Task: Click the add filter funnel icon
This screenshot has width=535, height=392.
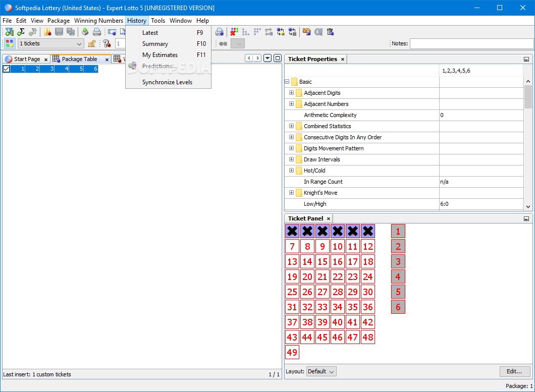Action: coord(10,32)
